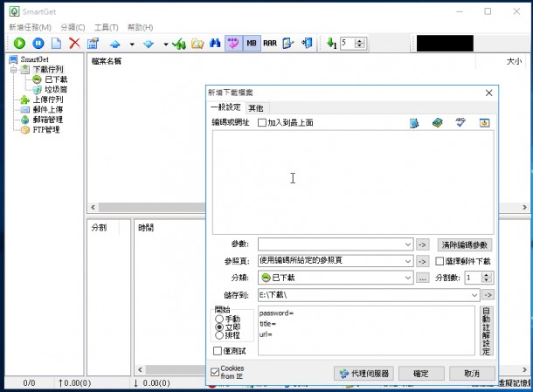Switch to the 其他 tab
Image resolution: width=533 pixels, height=392 pixels.
256,108
